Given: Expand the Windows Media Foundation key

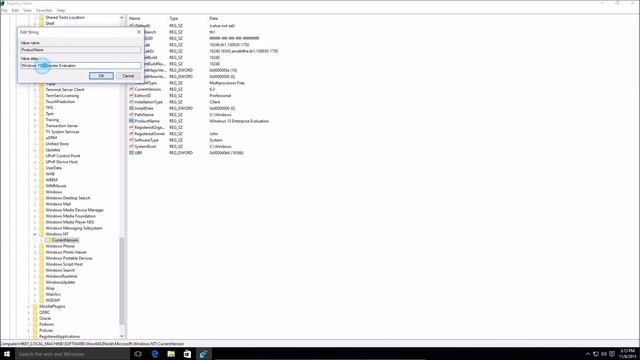Looking at the screenshot, I should click(x=35, y=216).
